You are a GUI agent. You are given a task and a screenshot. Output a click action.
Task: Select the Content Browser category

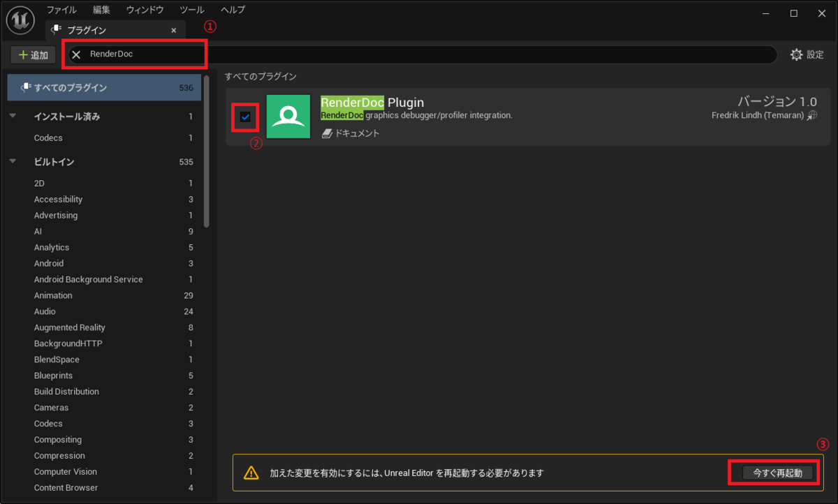[104, 488]
